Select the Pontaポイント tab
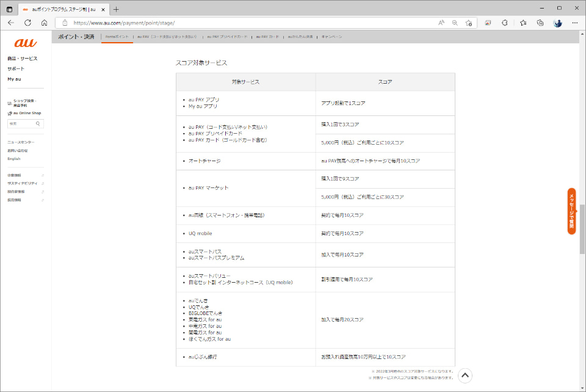This screenshot has height=392, width=586. click(x=117, y=37)
